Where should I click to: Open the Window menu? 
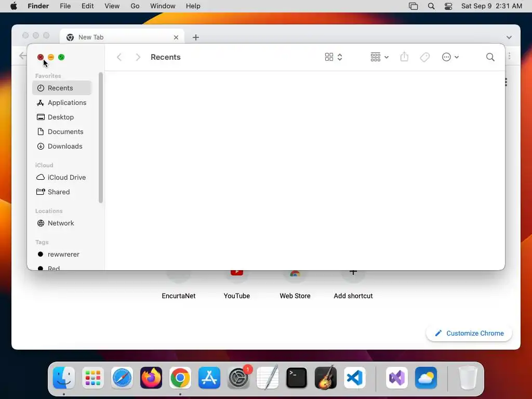[163, 6]
